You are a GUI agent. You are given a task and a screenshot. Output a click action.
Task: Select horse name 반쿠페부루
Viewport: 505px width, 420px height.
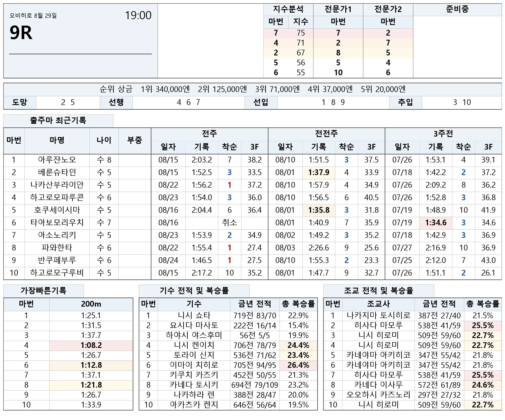(57, 260)
